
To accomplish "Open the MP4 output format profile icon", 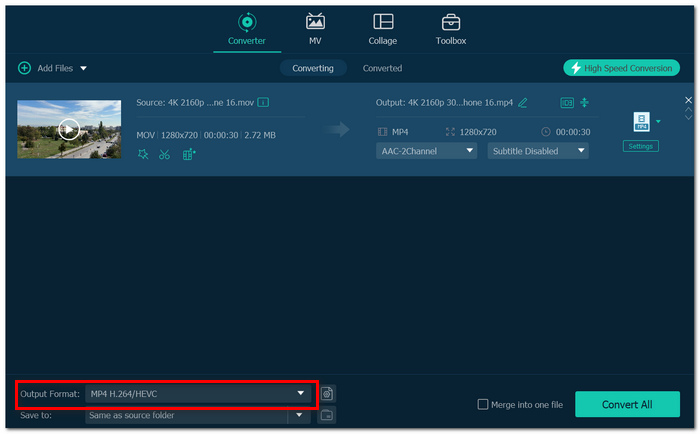I will (x=642, y=121).
